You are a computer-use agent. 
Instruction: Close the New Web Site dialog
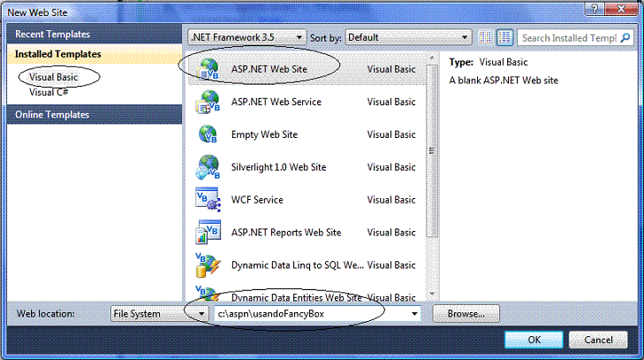(621, 8)
